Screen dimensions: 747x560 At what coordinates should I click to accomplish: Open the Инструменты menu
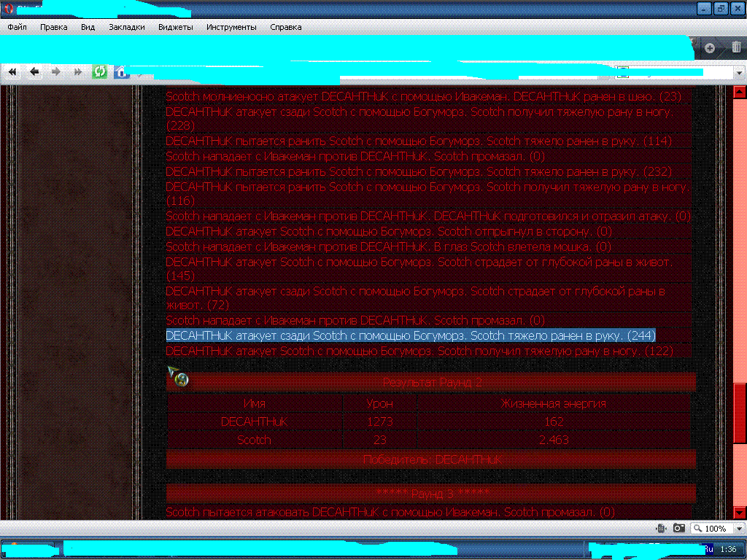pyautogui.click(x=231, y=27)
